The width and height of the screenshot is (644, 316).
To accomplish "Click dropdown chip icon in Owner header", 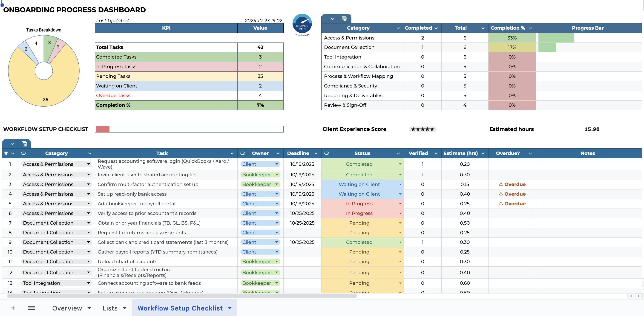I will click(242, 153).
